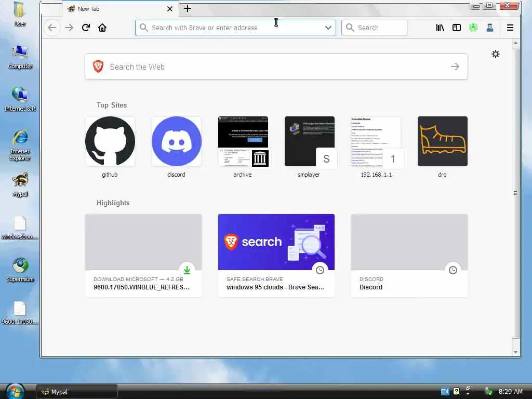Screen dimensions: 532x399
Task: Open the Internet & R desktop icon
Action: [x=20, y=99]
